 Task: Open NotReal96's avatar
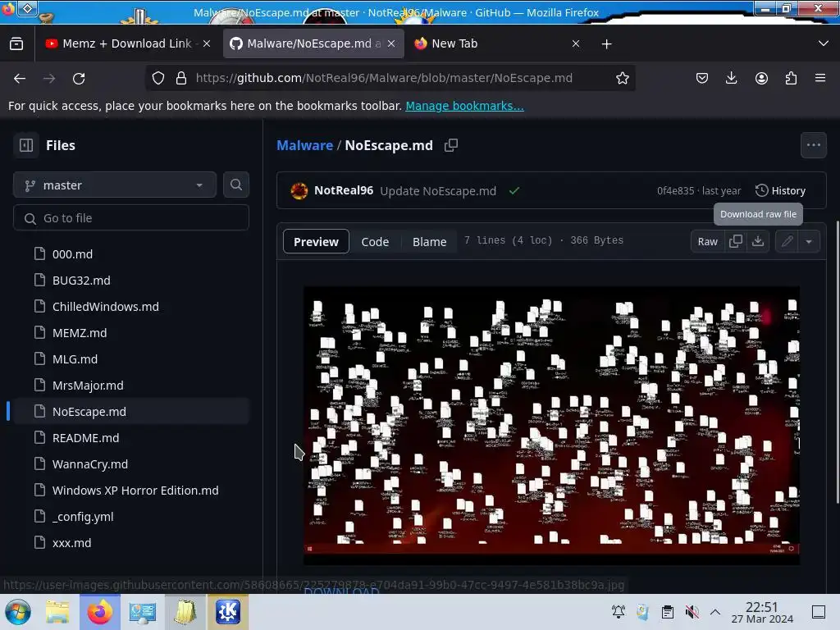299,190
